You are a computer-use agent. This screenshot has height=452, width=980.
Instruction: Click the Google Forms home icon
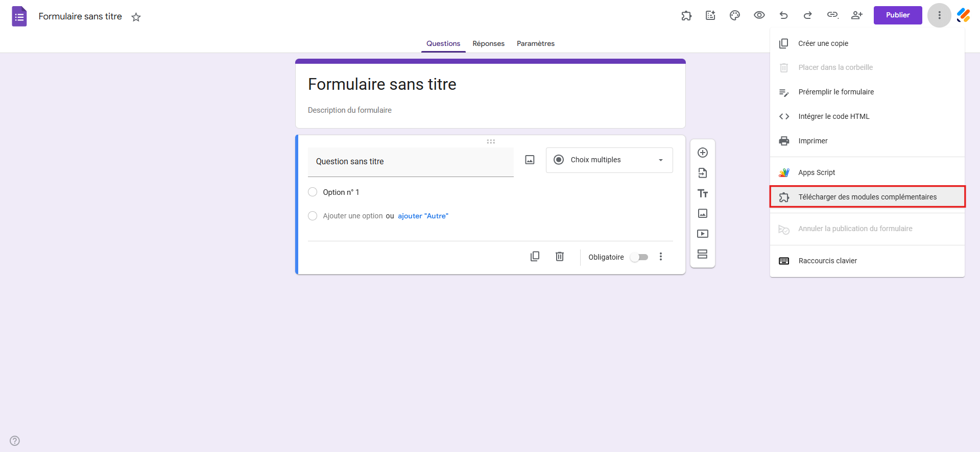[19, 16]
